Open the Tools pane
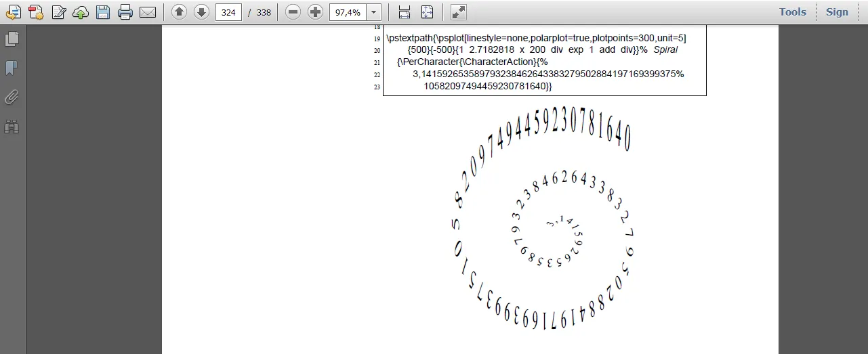The height and width of the screenshot is (354, 868). pyautogui.click(x=792, y=12)
